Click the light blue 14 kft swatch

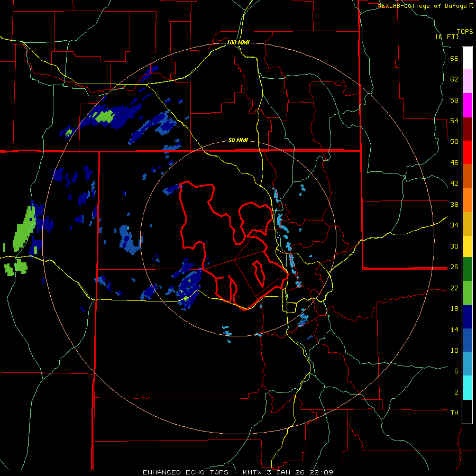click(x=467, y=364)
